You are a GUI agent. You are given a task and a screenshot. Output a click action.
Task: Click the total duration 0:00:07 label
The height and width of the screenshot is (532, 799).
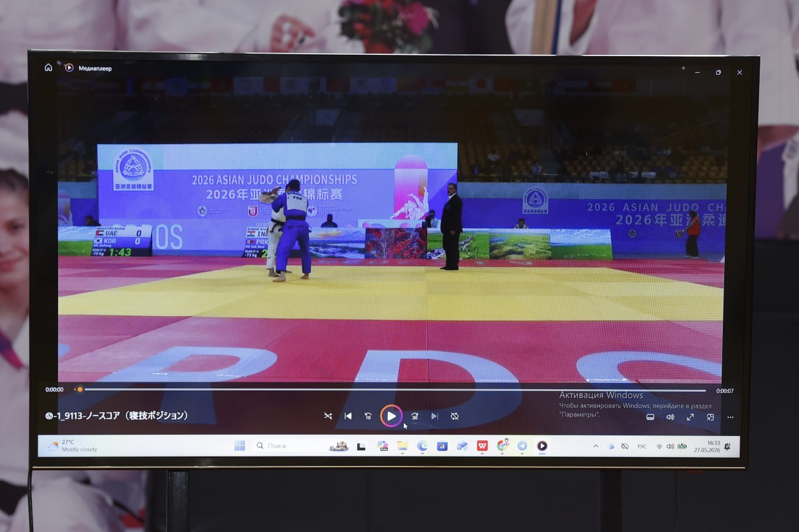725,391
